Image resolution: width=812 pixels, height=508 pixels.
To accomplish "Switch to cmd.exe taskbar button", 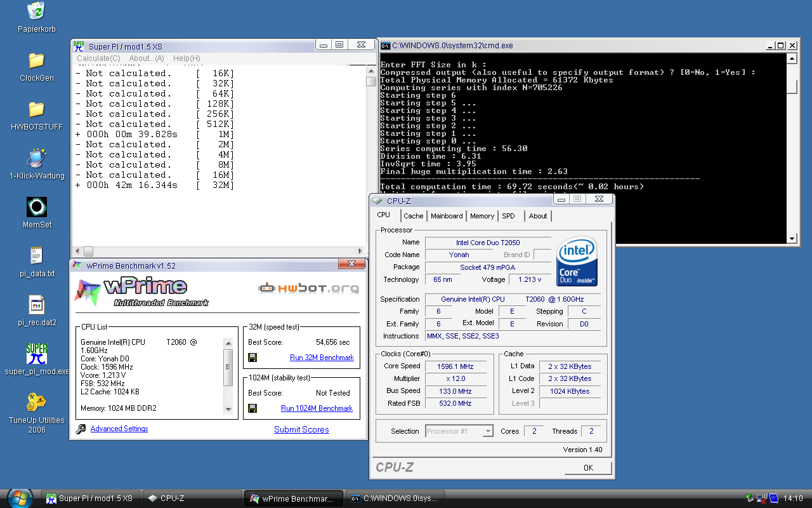I will [395, 498].
